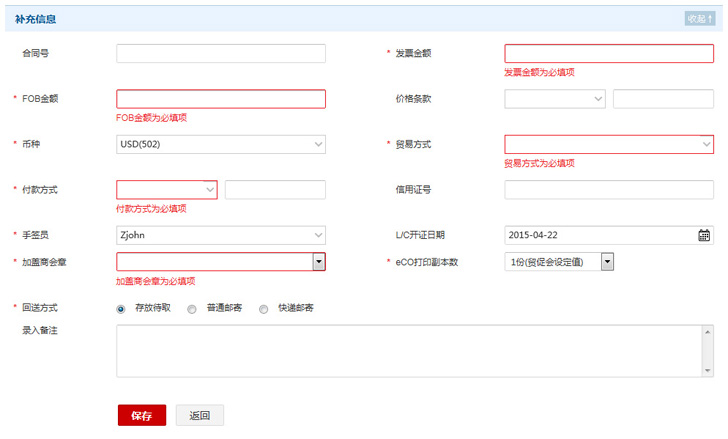Focus the 合同号 input field

221,54
